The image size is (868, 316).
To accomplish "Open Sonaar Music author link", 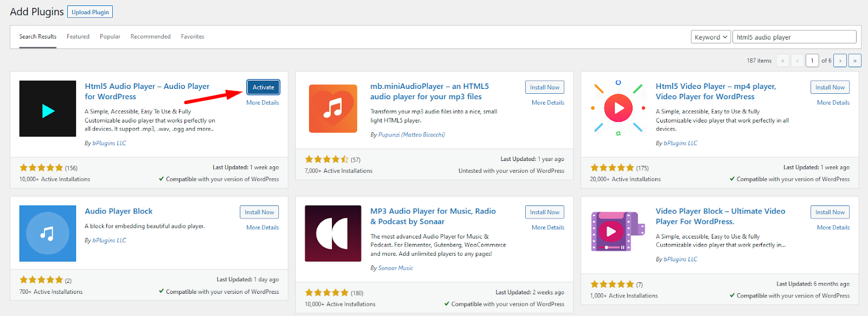I will pos(395,268).
